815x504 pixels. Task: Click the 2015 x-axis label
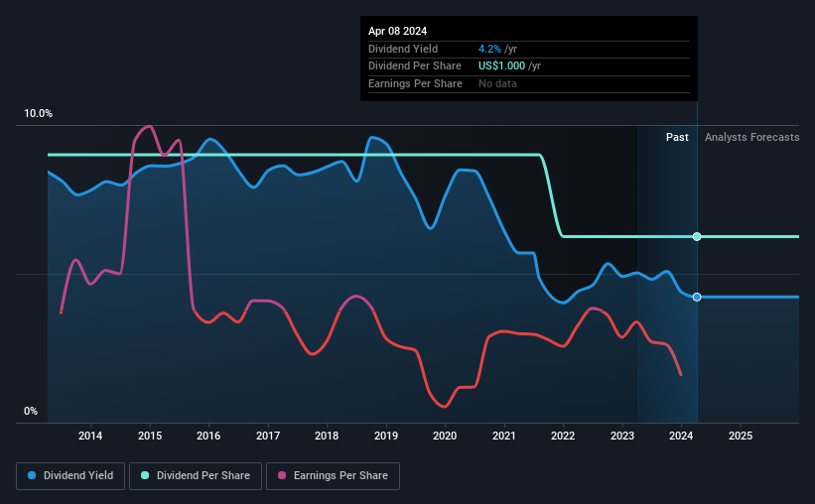(150, 436)
